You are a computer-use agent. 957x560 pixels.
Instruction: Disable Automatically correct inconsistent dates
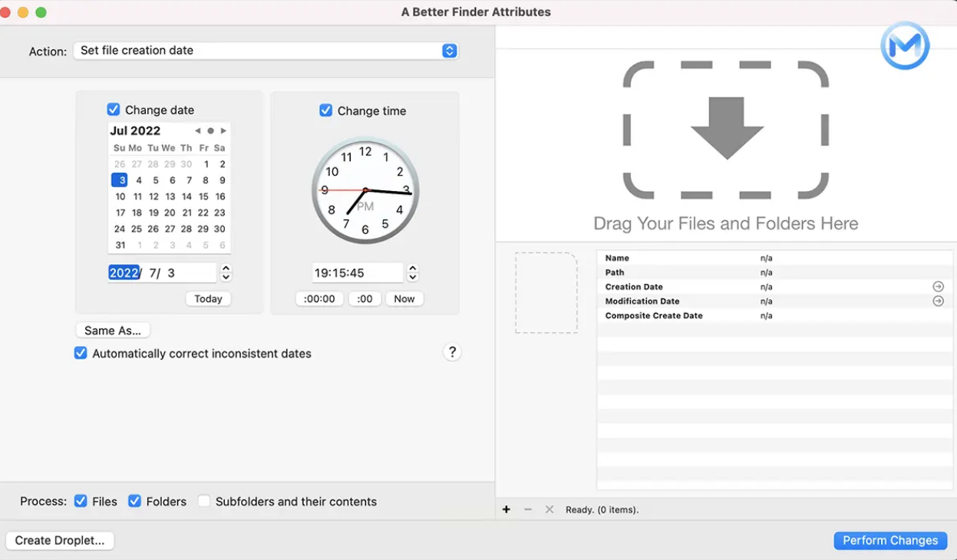81,353
